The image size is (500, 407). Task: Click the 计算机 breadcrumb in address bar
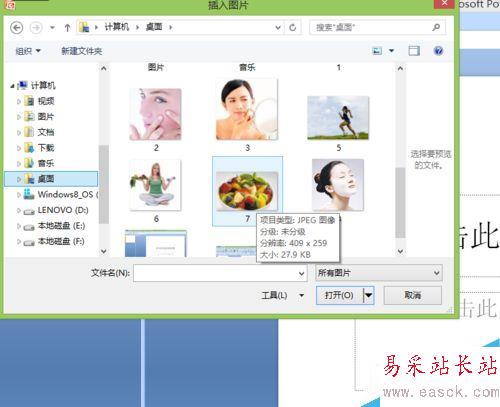(x=117, y=27)
